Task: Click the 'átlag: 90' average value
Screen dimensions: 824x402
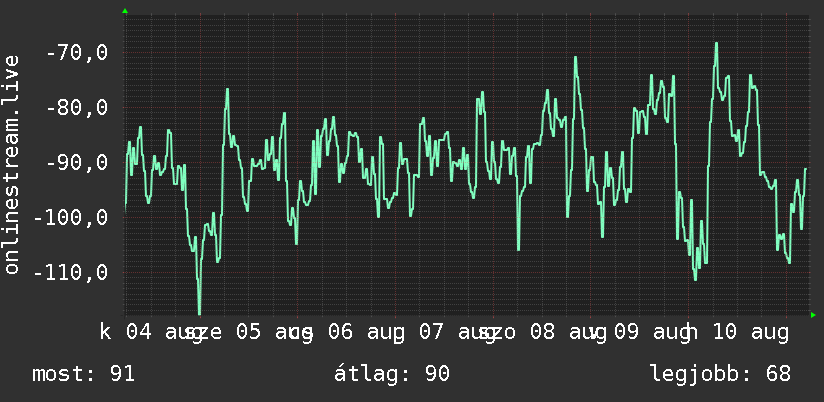Action: pyautogui.click(x=392, y=374)
